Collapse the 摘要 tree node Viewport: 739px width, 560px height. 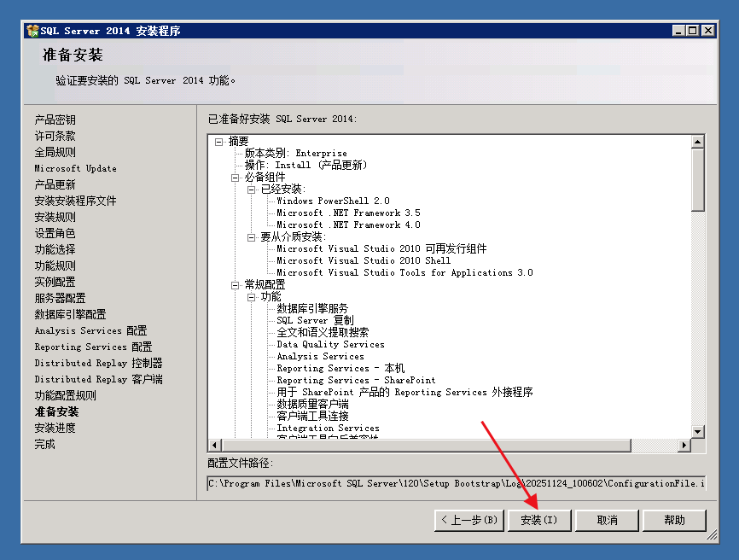pyautogui.click(x=219, y=142)
